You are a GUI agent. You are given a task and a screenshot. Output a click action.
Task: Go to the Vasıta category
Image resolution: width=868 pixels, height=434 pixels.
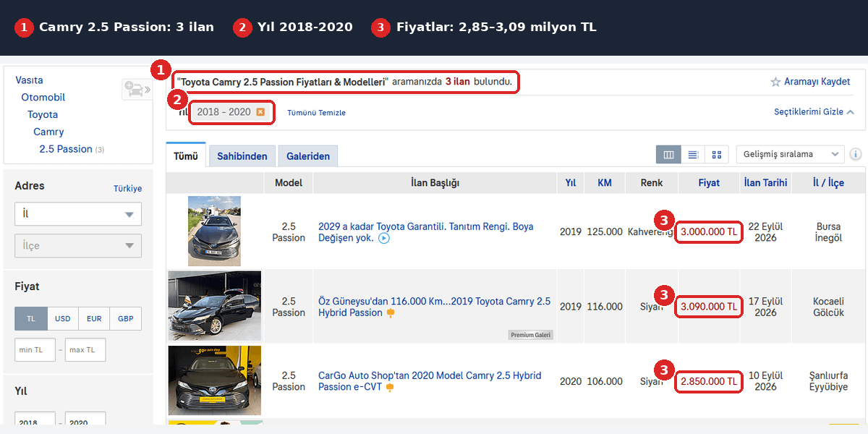(x=30, y=80)
